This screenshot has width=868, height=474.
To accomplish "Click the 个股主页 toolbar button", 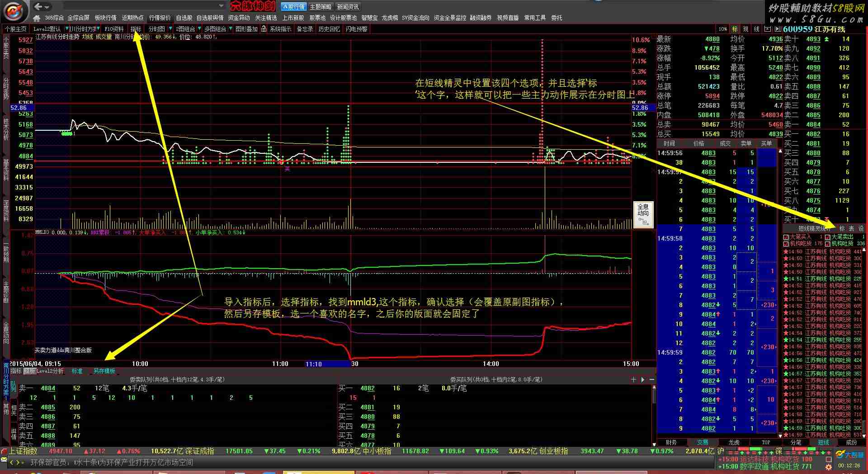I will point(16,29).
